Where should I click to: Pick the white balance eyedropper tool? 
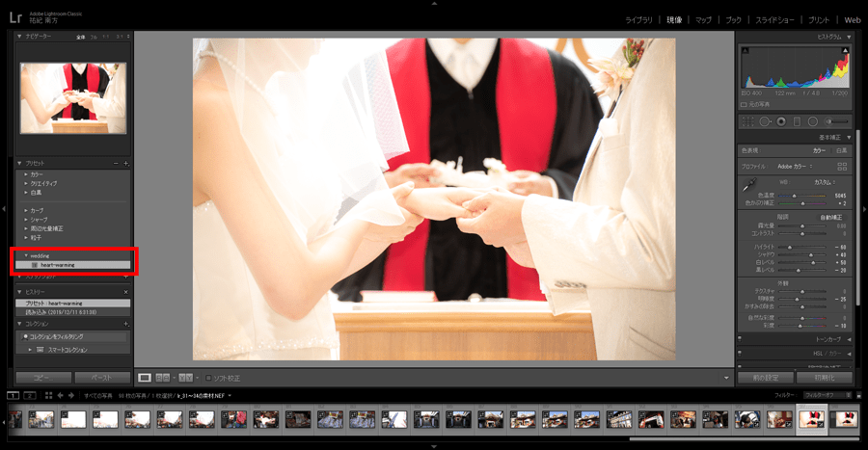click(x=749, y=185)
